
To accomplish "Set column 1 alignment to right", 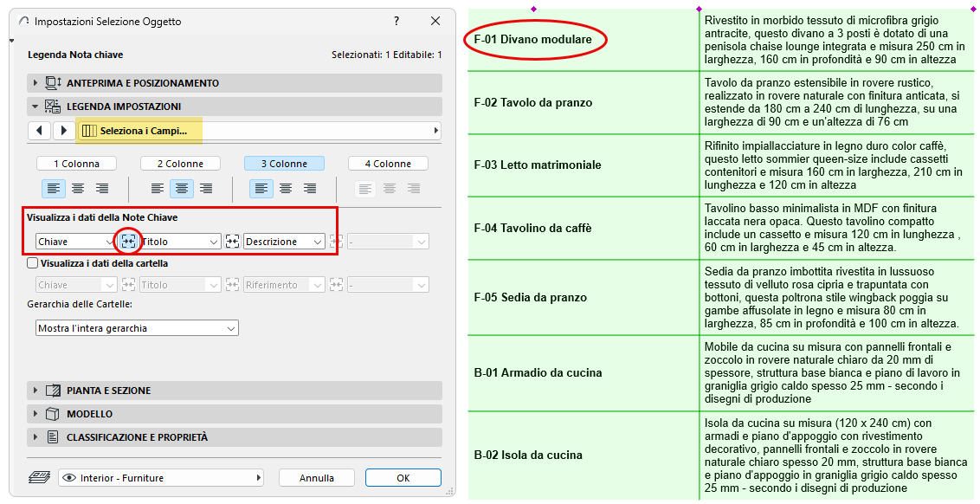I will pyautogui.click(x=102, y=188).
